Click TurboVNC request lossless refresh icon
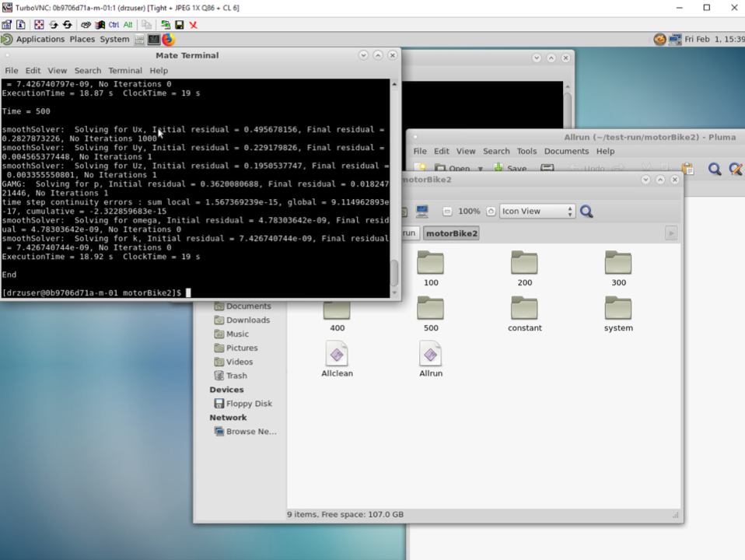Viewport: 745px width, 560px height. (x=68, y=25)
